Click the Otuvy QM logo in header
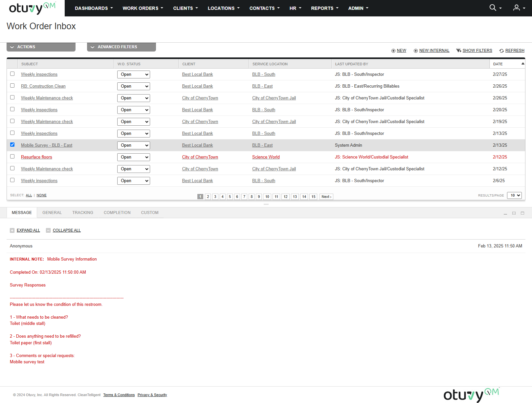532x403 pixels. (32, 8)
